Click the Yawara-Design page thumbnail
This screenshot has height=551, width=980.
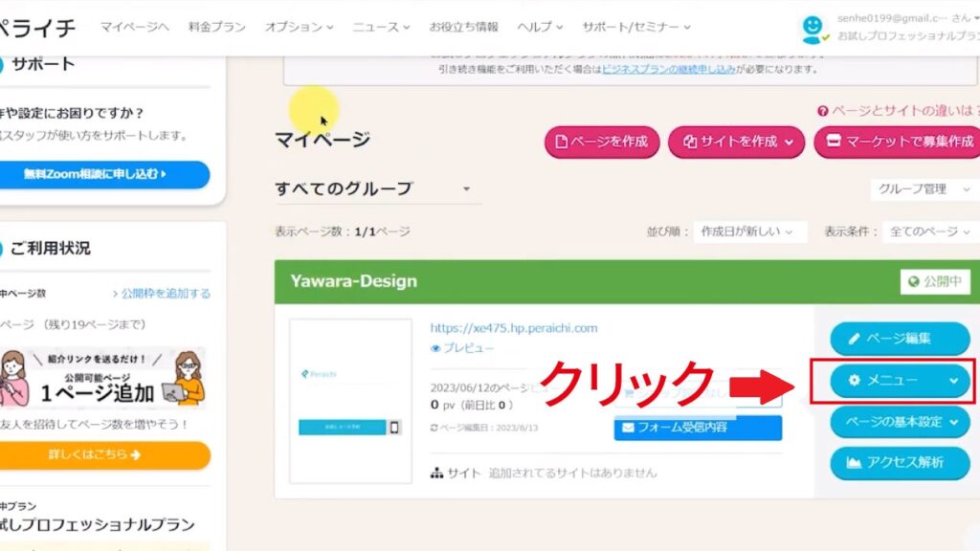click(350, 401)
